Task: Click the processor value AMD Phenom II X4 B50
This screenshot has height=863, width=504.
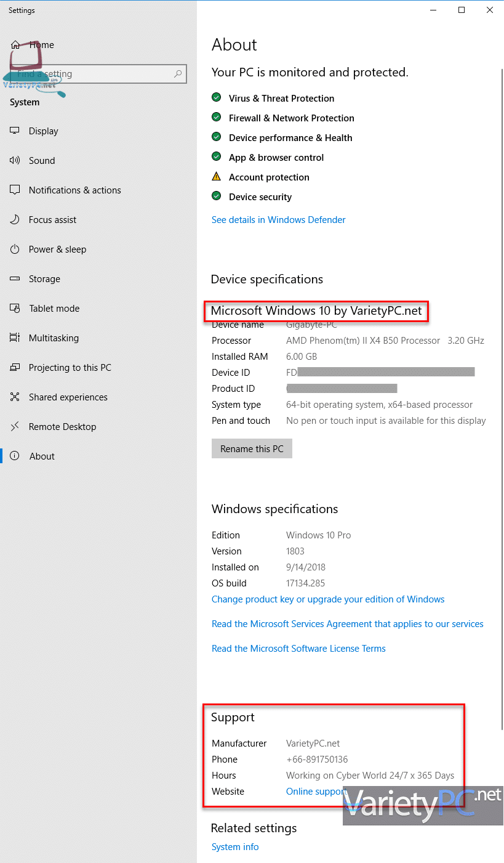Action: [385, 341]
